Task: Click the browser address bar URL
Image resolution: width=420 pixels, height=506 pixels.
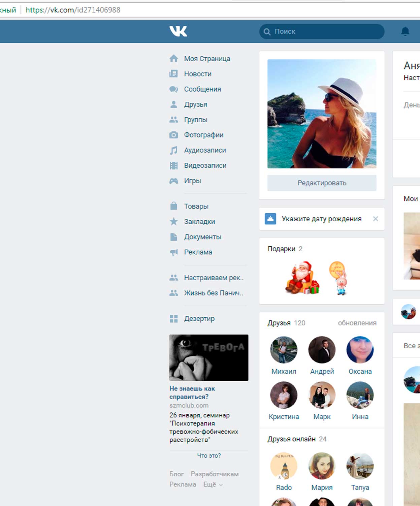Action: click(73, 10)
